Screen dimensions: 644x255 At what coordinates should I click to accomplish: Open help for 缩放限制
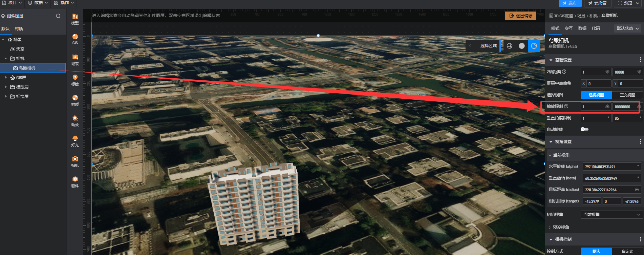pyautogui.click(x=566, y=106)
